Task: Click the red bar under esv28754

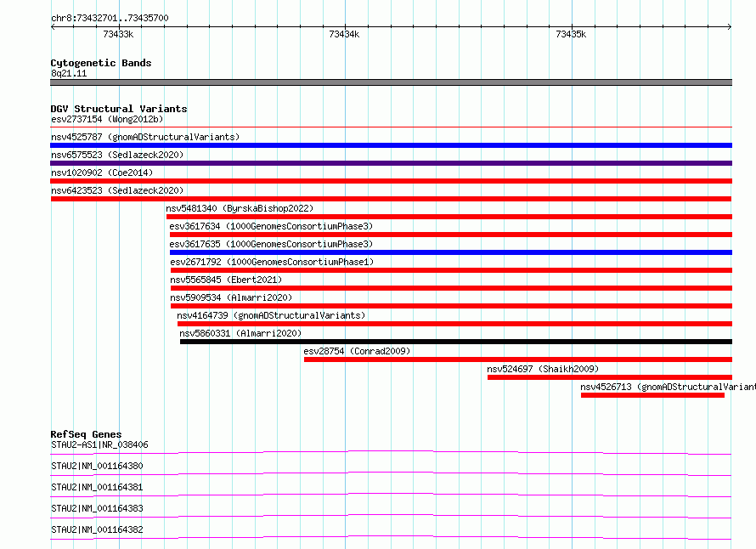Action: [518, 359]
